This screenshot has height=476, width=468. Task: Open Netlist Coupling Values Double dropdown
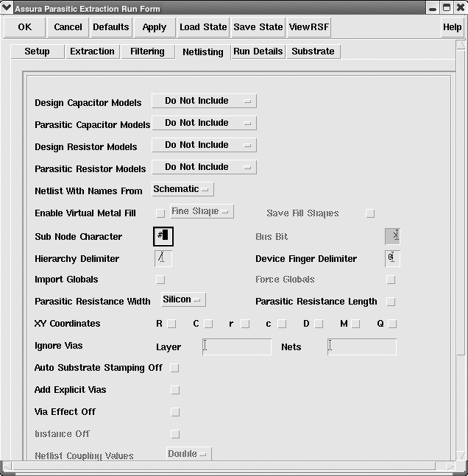(x=188, y=454)
